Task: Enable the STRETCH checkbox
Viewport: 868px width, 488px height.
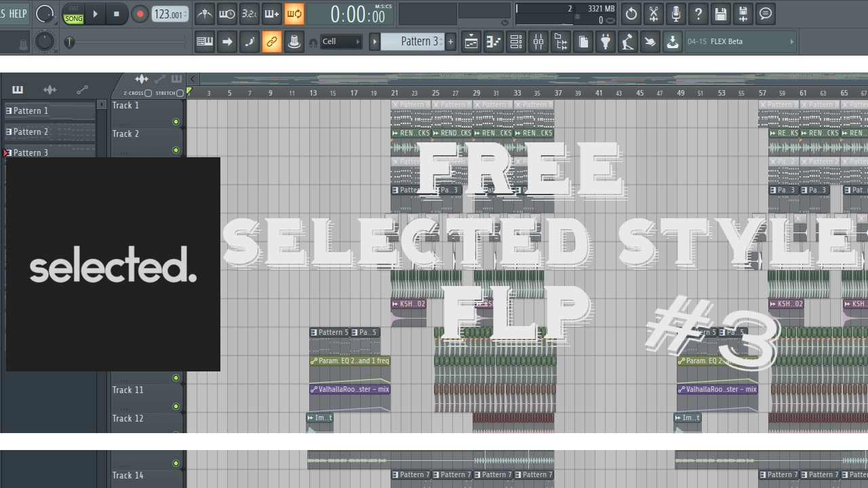Action: [x=179, y=93]
